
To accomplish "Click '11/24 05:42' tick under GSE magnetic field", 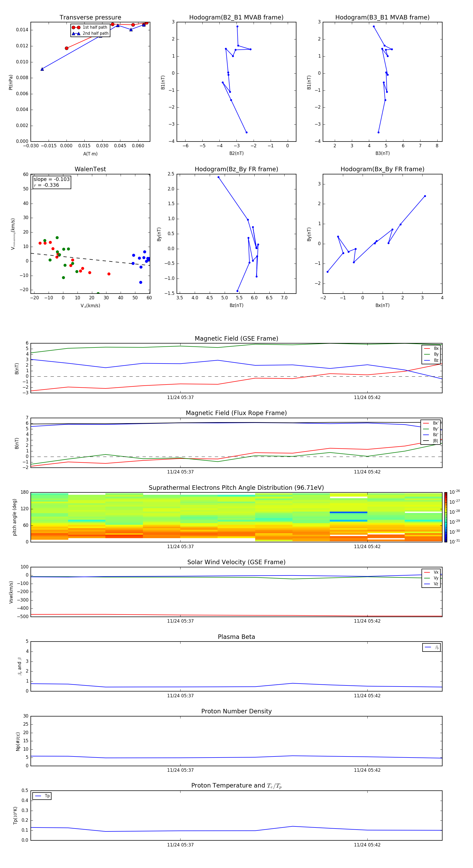I will 367,398.
